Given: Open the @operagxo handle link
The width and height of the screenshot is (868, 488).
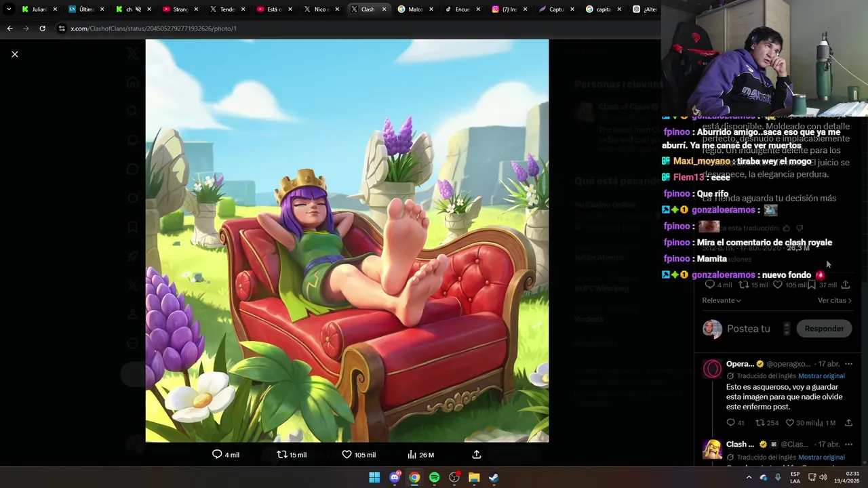Looking at the screenshot, I should point(789,364).
